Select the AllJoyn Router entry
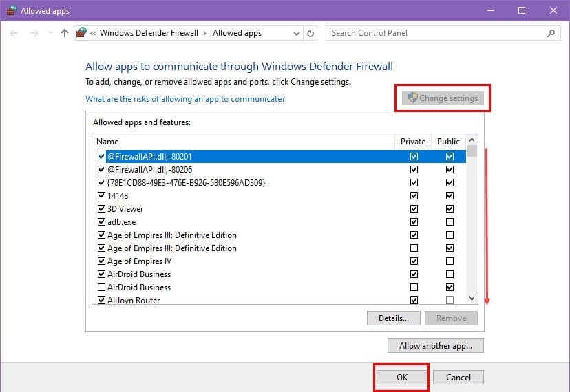 [280, 301]
